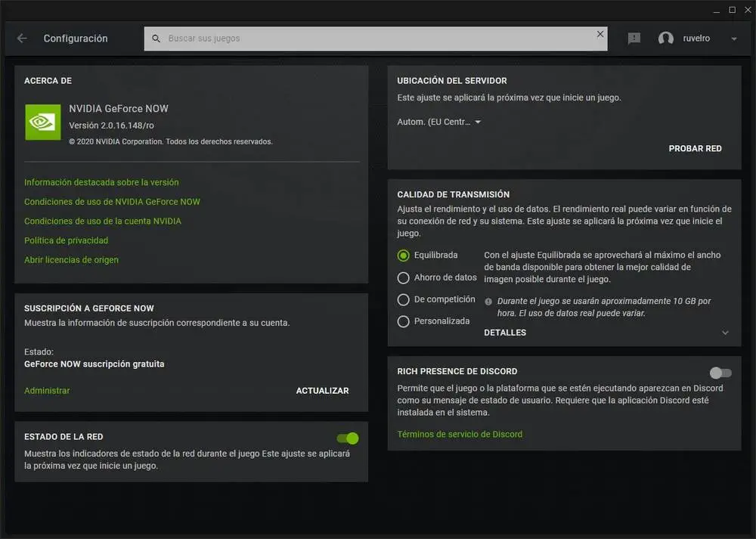Click the Configuración page title
The height and width of the screenshot is (539, 756).
click(x=76, y=38)
